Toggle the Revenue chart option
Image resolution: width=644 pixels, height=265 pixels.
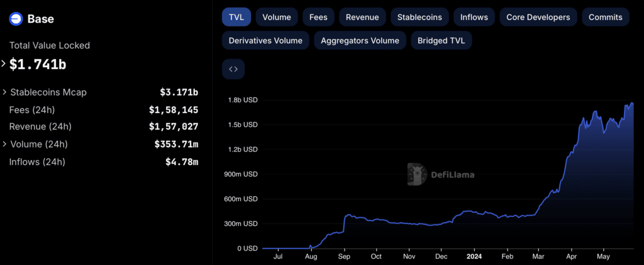[x=362, y=17]
